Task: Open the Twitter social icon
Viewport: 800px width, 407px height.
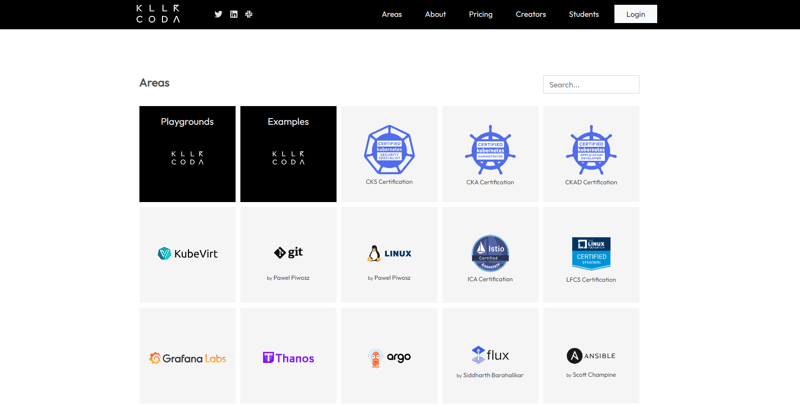Action: 218,14
